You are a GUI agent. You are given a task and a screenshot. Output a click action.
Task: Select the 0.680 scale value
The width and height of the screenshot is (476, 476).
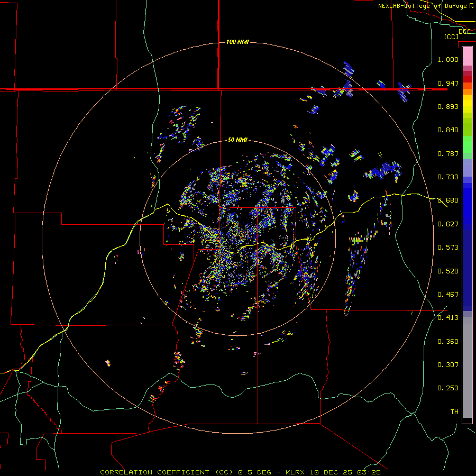pyautogui.click(x=448, y=200)
